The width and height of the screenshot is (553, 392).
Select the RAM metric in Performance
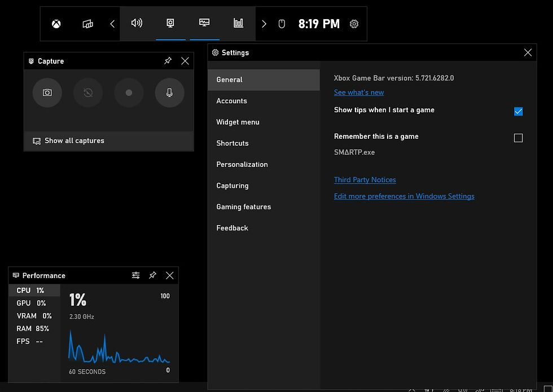click(x=34, y=328)
